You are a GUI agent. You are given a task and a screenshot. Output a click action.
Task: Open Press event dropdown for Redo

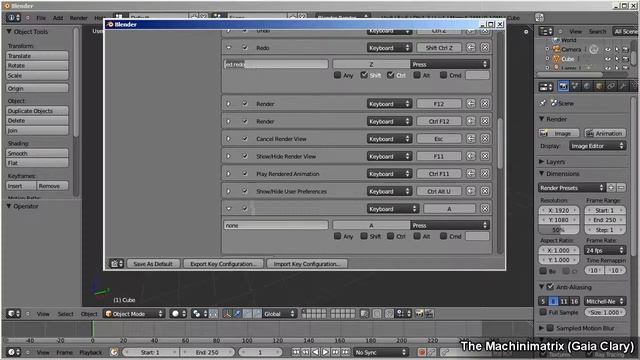[x=449, y=64]
